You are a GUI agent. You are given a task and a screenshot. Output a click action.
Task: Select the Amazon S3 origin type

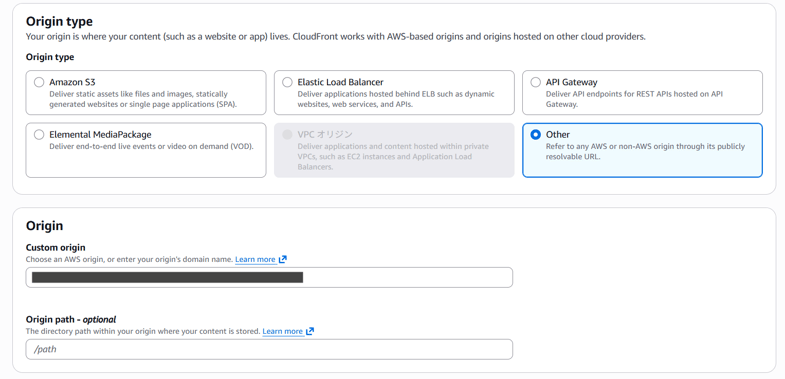coord(39,83)
